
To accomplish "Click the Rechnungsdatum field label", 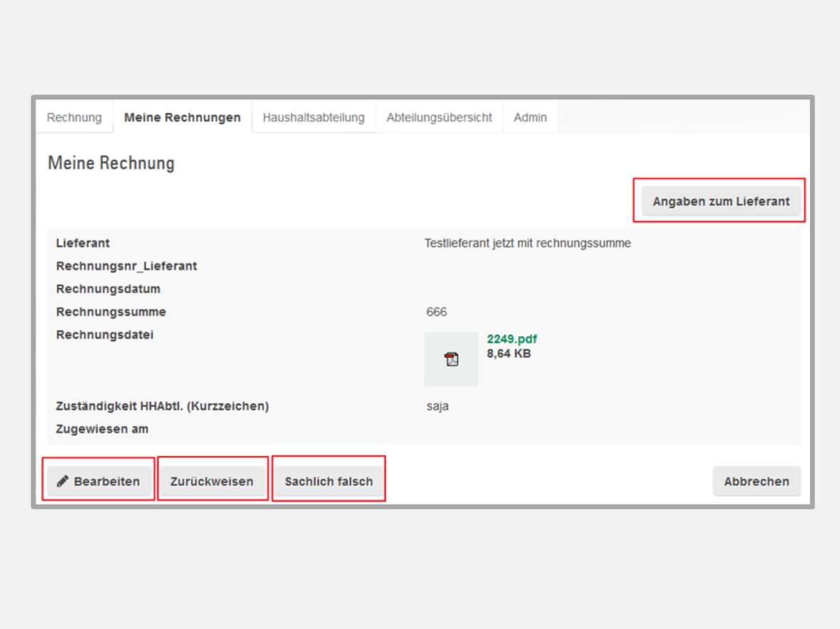I will tap(108, 289).
